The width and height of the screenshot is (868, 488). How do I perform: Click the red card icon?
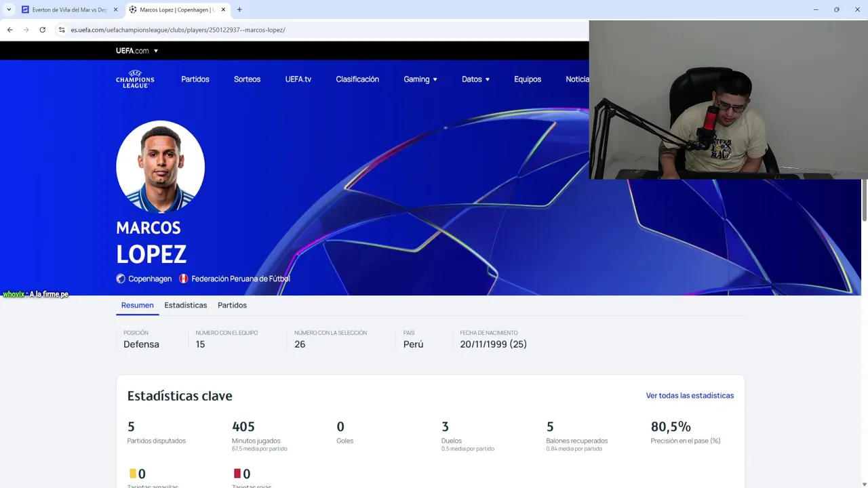click(237, 474)
